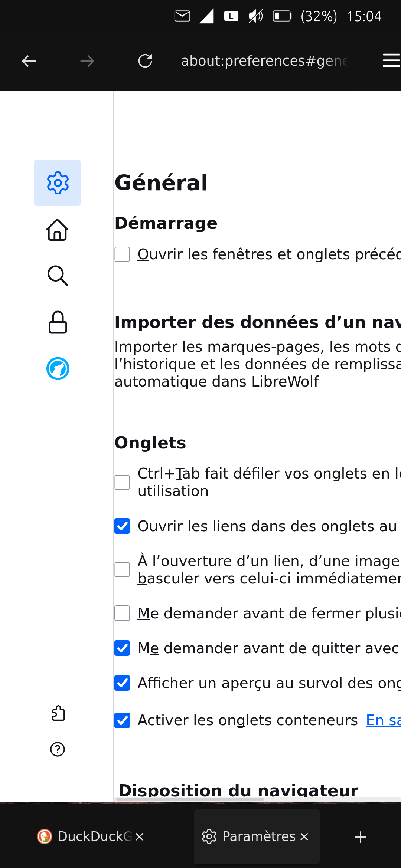Screen dimensions: 401x868
Task: Go back to the previous page
Action: (29, 61)
